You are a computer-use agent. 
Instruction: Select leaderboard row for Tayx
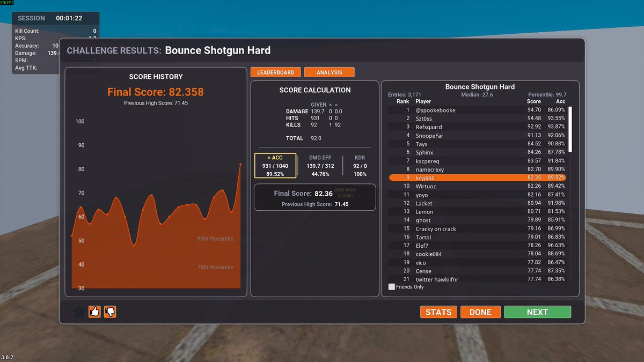point(478,144)
